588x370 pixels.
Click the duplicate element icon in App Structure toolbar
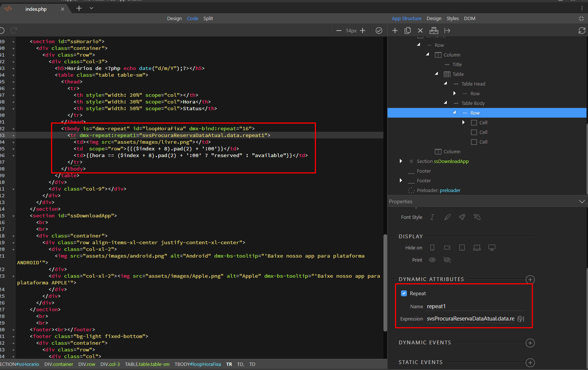408,31
